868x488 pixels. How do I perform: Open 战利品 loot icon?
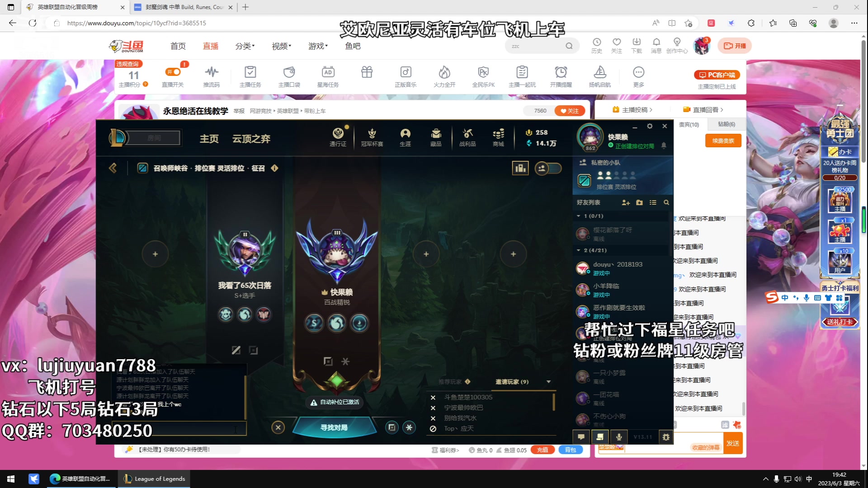point(467,137)
